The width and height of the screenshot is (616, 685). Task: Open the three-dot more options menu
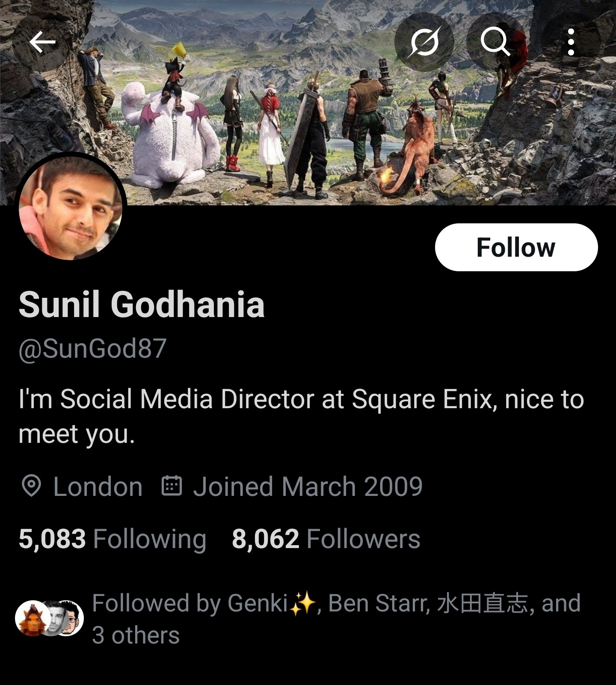coord(571,42)
